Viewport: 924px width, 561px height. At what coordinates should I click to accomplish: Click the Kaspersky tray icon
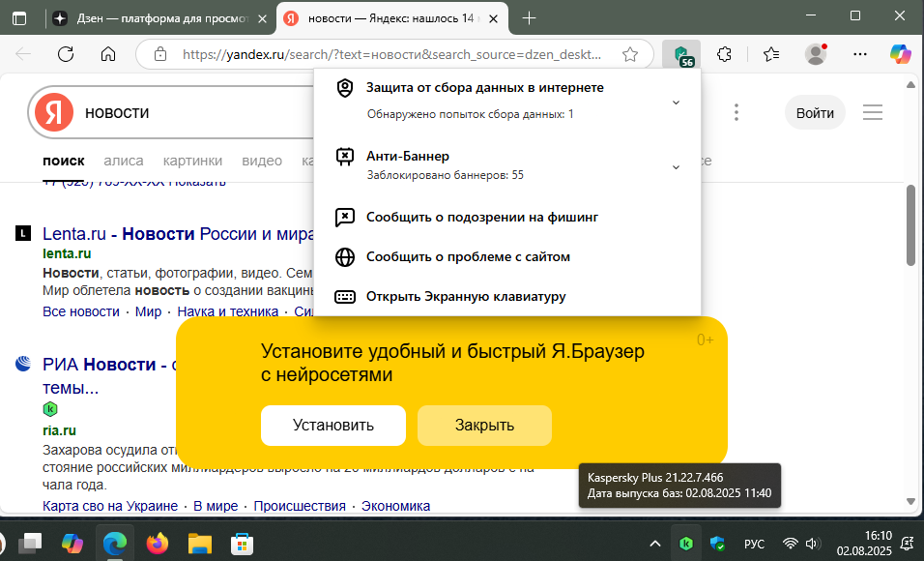tap(686, 544)
